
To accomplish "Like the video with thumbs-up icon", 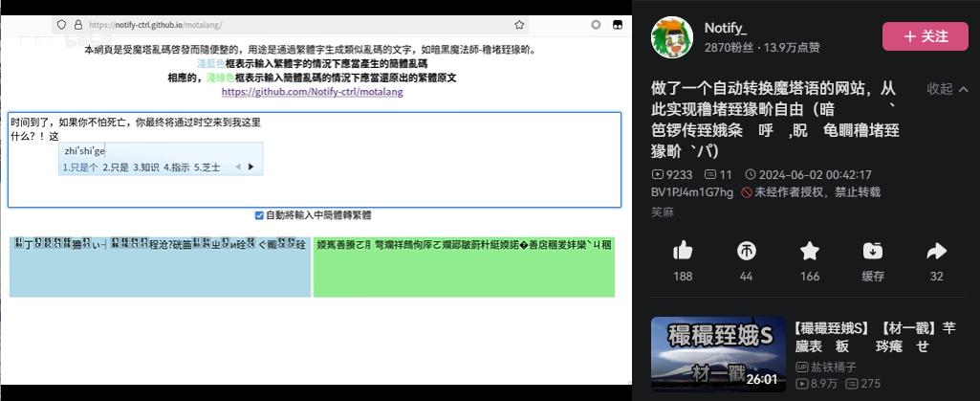I will (682, 251).
